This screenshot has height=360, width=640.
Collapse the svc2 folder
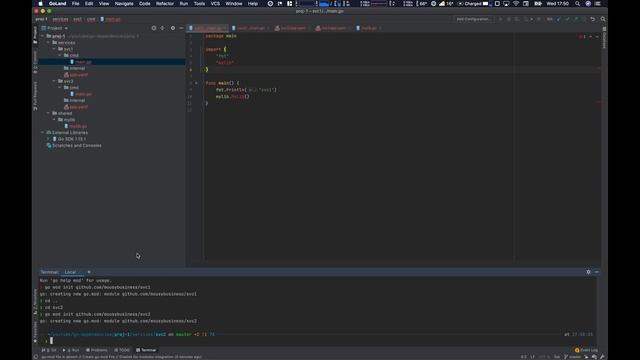pos(54,81)
